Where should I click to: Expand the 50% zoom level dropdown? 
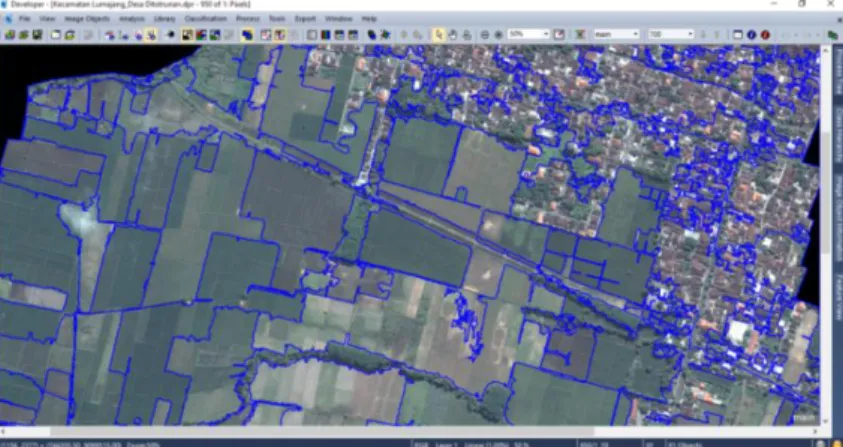(x=528, y=34)
